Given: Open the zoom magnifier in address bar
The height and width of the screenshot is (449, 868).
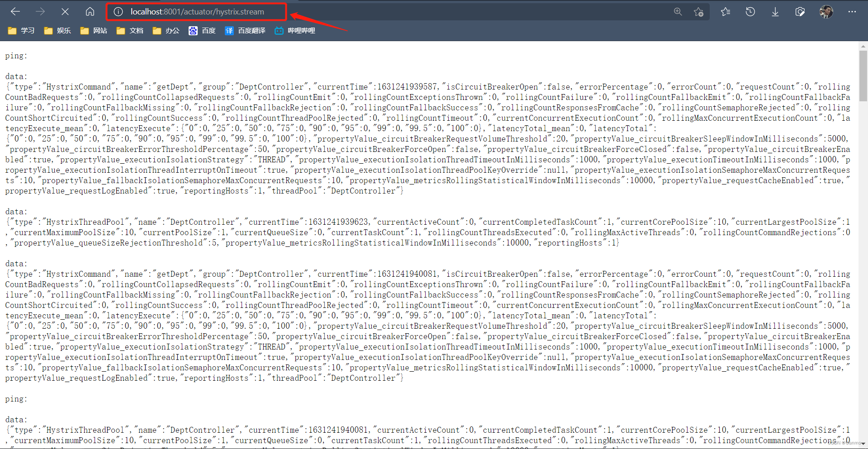Looking at the screenshot, I should [678, 12].
